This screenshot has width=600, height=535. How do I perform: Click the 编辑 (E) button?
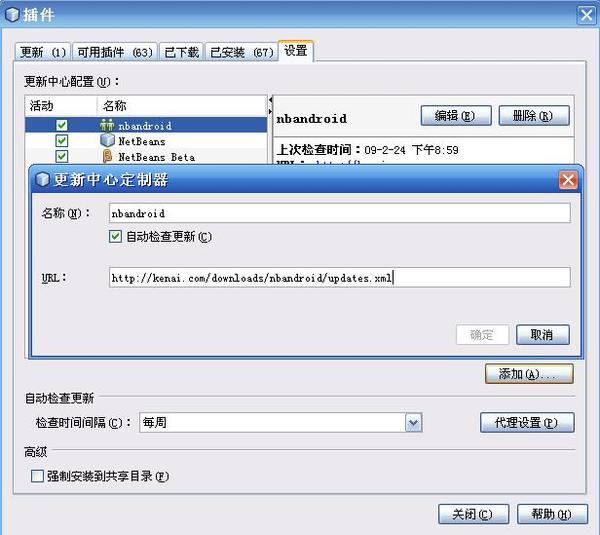click(456, 116)
